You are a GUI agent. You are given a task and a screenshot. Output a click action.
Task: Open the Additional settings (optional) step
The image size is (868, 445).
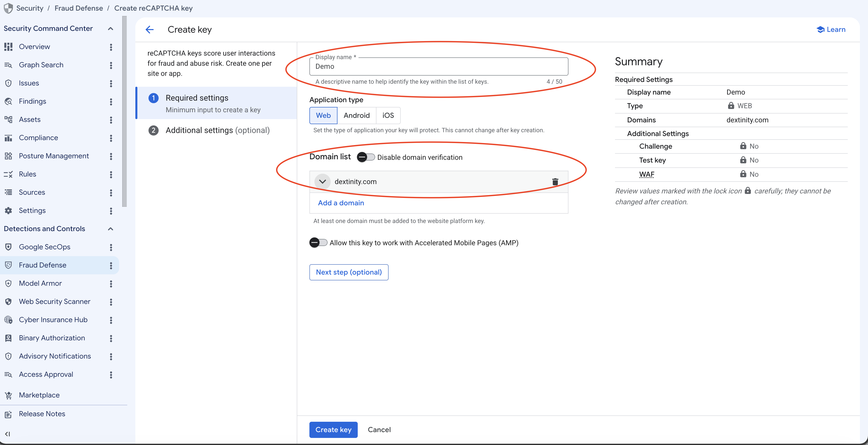[x=217, y=130]
